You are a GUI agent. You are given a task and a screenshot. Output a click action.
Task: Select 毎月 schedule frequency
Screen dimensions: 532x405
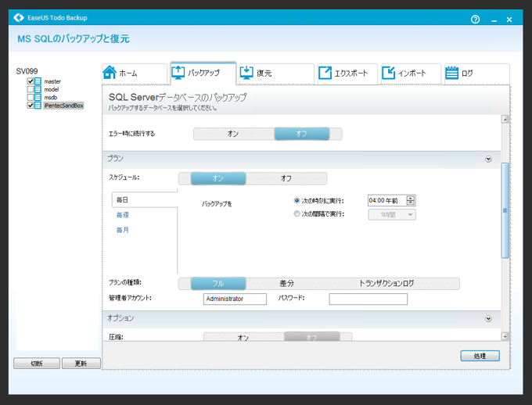pos(123,230)
